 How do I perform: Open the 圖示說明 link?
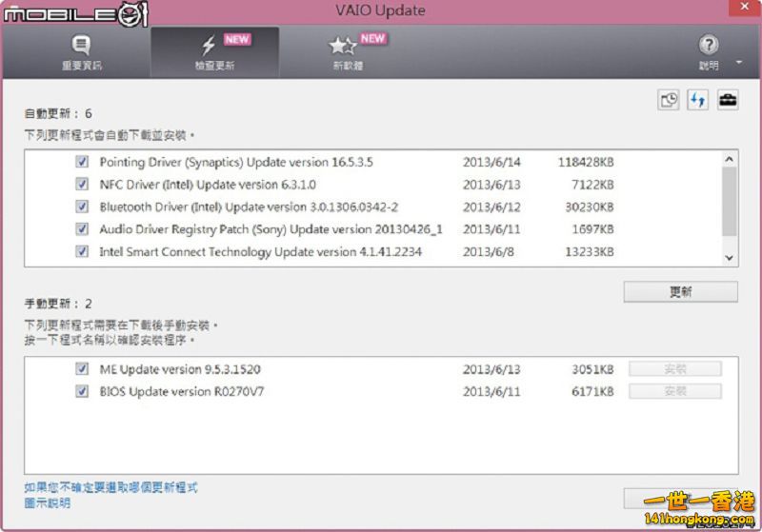[47, 502]
